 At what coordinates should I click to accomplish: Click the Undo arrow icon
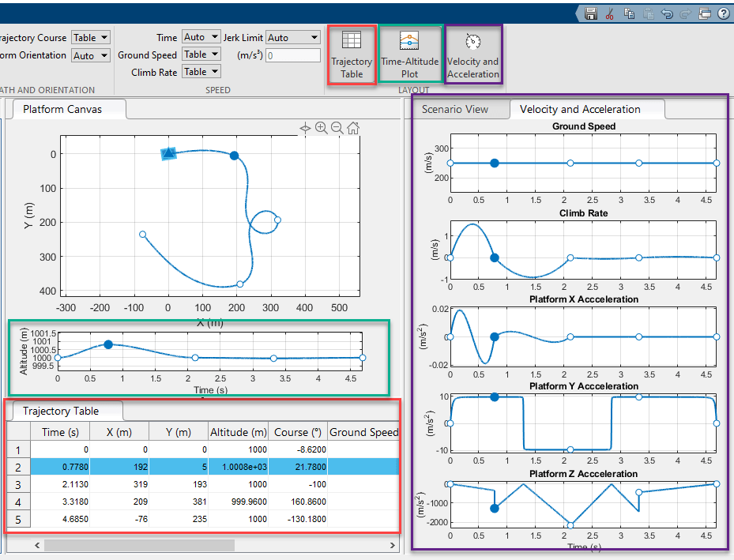click(x=667, y=13)
